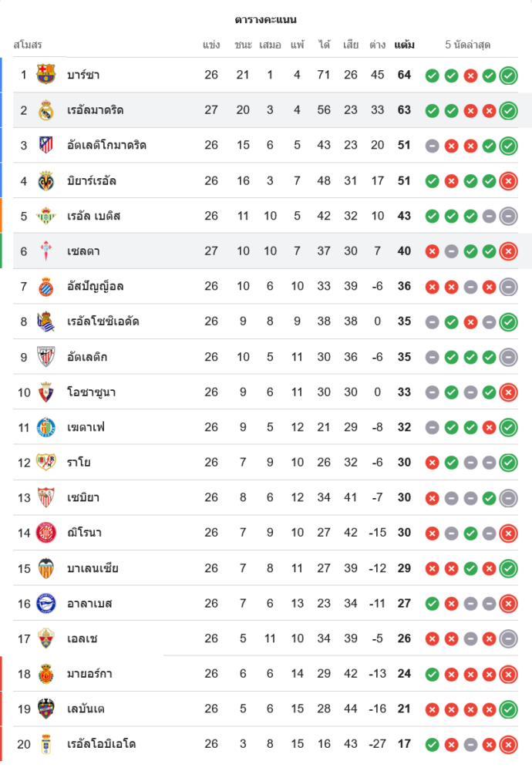The height and width of the screenshot is (771, 532).
Task: Open the เรอัลโซซิเอดัด team link
Action: [103, 322]
